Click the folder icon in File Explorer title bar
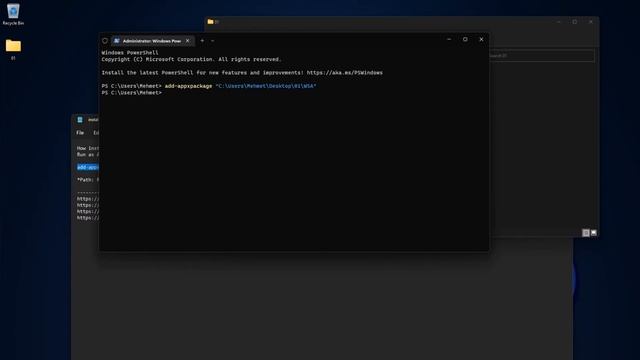This screenshot has height=360, width=640. pos(210,22)
